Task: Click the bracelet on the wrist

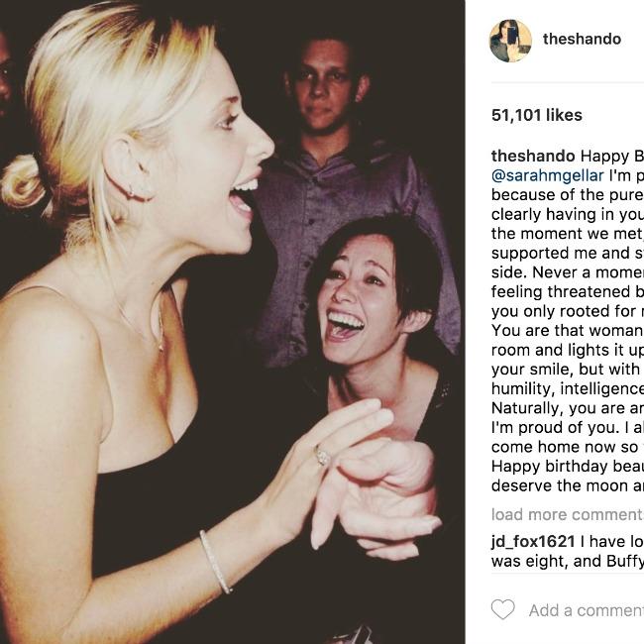Action: (x=215, y=562)
